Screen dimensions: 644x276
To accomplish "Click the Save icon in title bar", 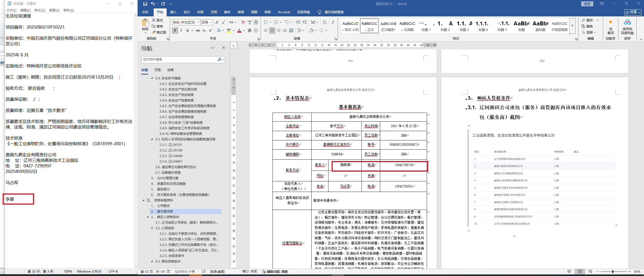I will [145, 4].
